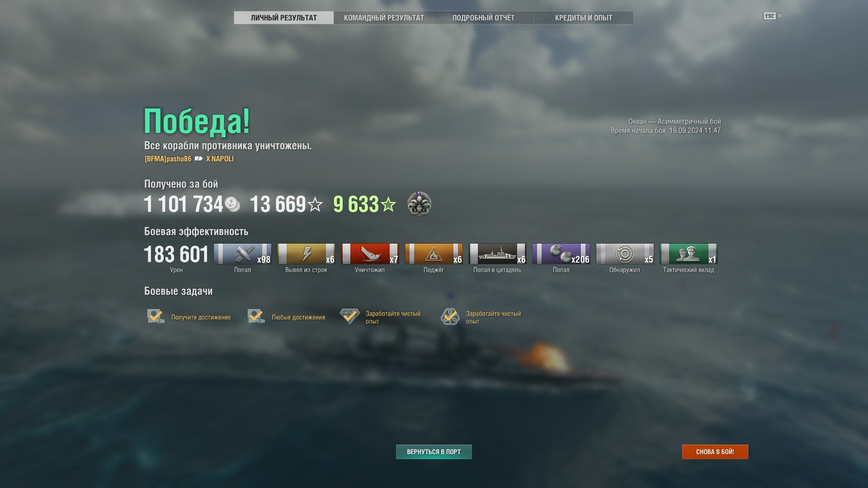
Task: Close the results screen with ESC
Action: pyautogui.click(x=773, y=16)
